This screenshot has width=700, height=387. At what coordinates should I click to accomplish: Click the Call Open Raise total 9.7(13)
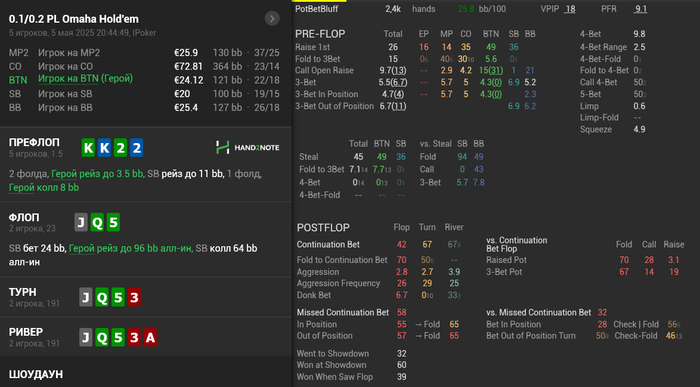393,71
